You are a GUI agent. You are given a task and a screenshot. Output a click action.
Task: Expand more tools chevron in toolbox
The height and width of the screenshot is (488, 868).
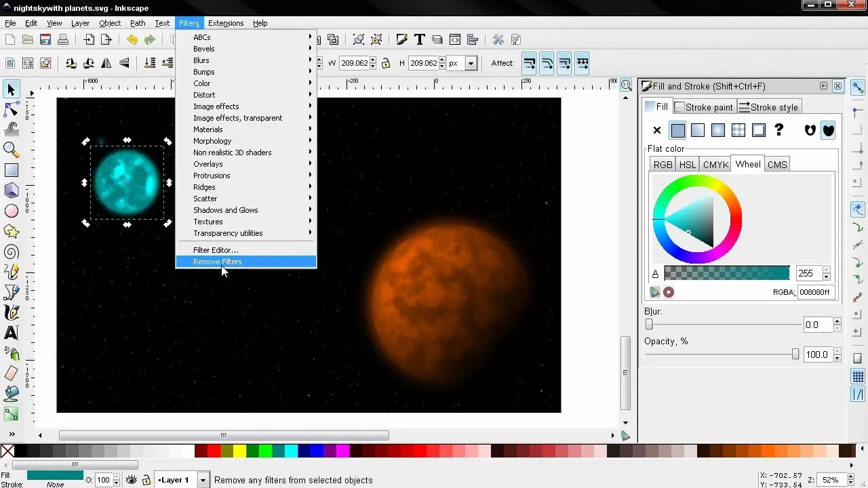click(x=12, y=434)
